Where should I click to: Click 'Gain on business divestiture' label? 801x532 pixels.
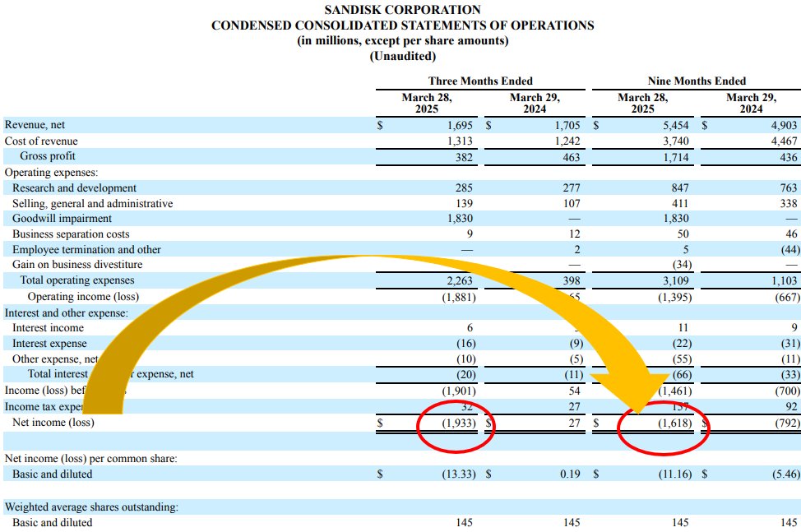tap(77, 265)
